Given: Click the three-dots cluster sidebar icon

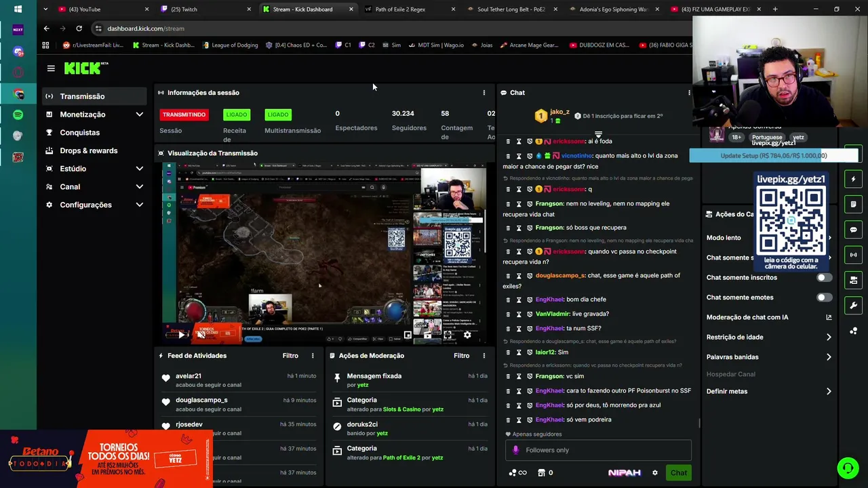Looking at the screenshot, I should pos(853,331).
